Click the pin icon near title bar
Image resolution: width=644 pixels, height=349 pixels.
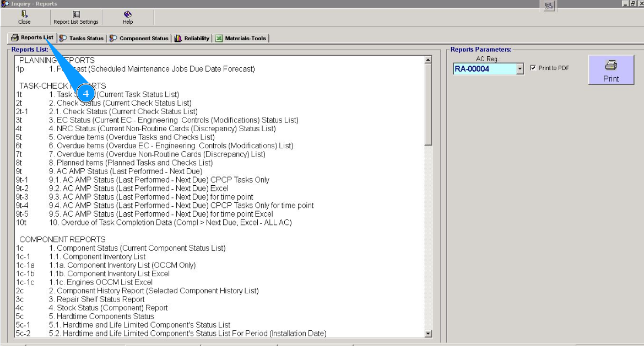coord(549,6)
